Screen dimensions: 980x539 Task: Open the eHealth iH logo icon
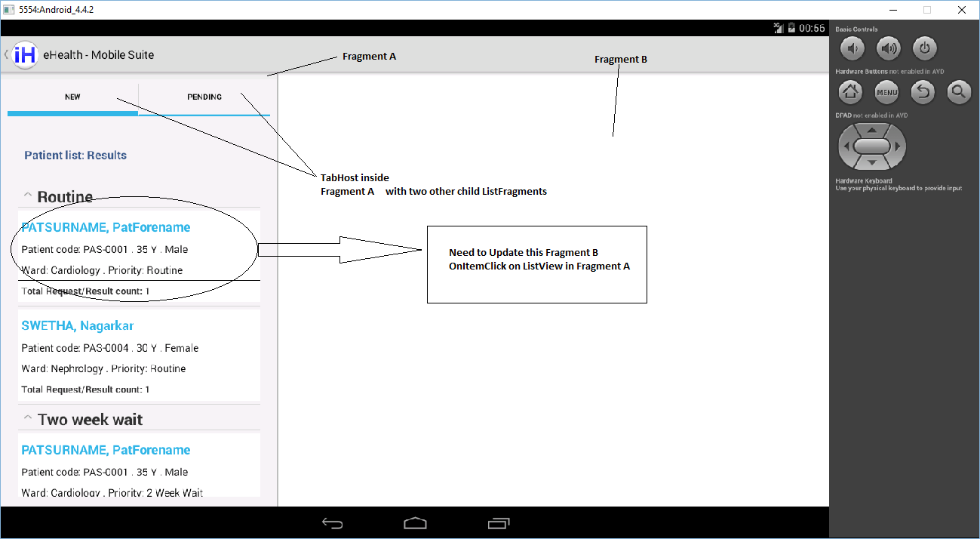click(25, 54)
